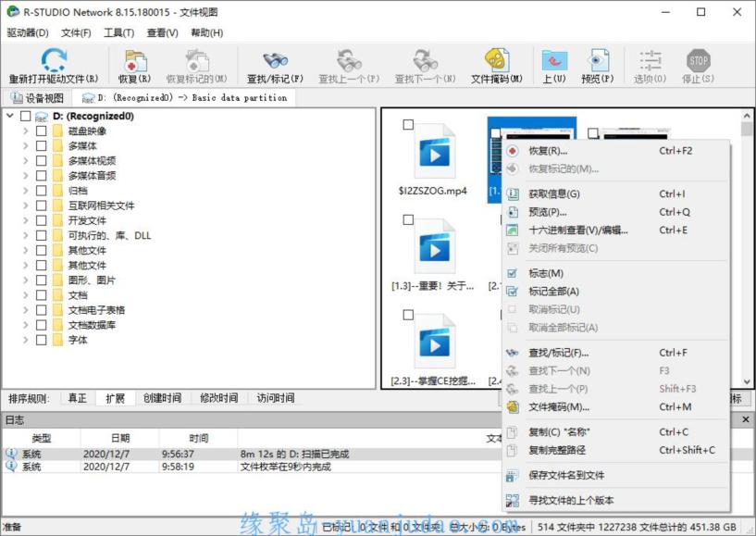The height and width of the screenshot is (536, 756).
Task: Tick the checkbox for 多媒体音频 folder
Action: tap(42, 176)
